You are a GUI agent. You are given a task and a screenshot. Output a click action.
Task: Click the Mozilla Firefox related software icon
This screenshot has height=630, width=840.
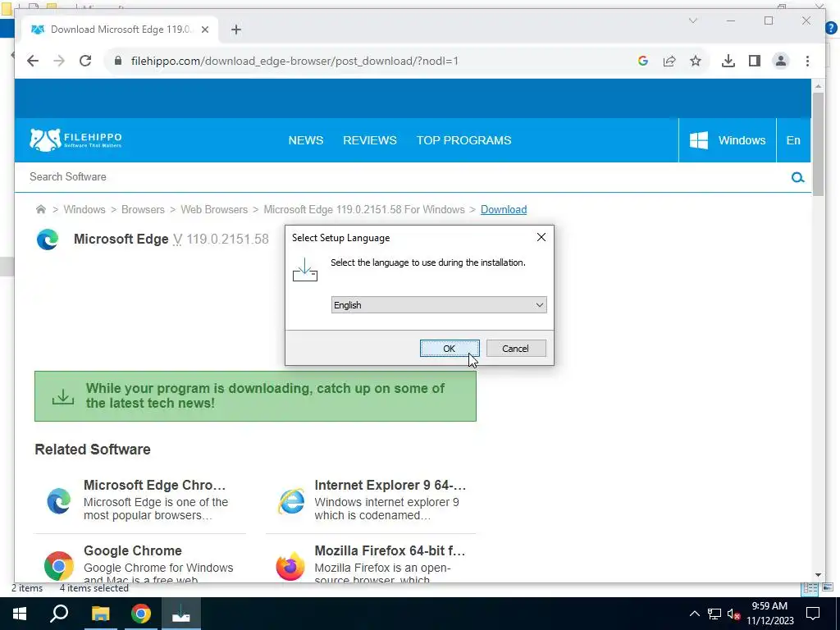[x=290, y=566]
